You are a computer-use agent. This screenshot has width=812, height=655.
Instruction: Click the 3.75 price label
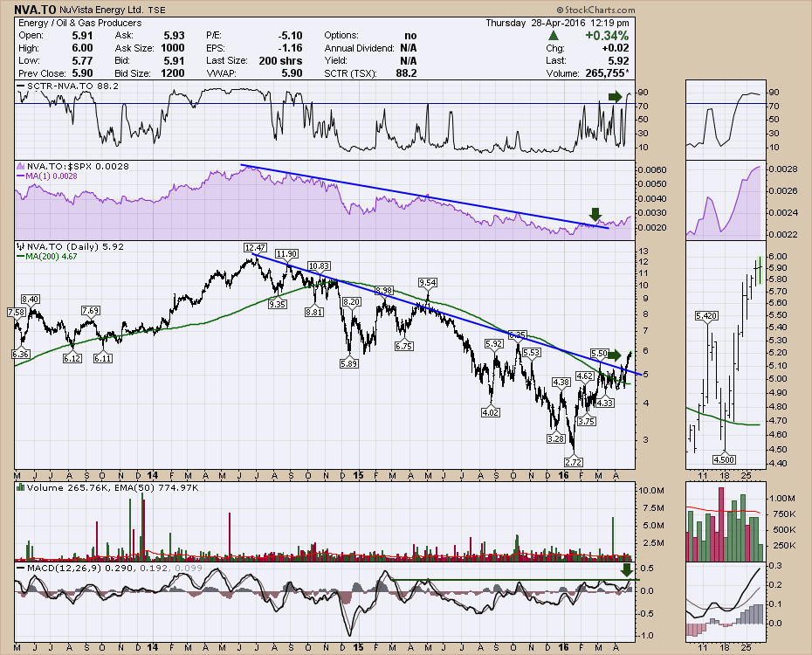586,421
